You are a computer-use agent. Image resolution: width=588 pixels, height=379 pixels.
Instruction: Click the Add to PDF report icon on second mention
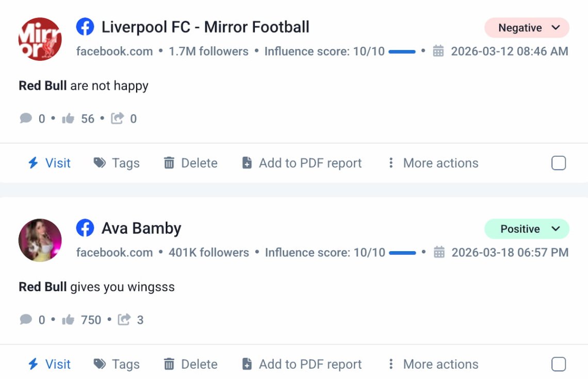pos(247,364)
